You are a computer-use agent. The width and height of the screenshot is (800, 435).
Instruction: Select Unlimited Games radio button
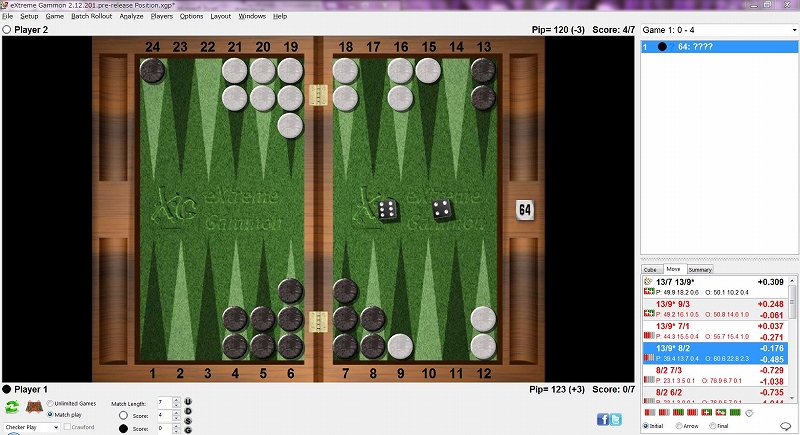pyautogui.click(x=50, y=403)
